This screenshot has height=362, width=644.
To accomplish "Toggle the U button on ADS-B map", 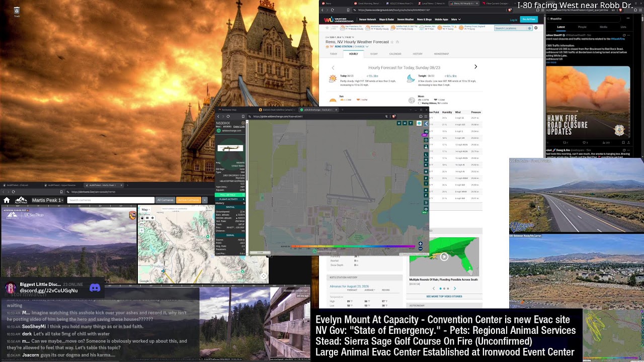I will [399, 123].
